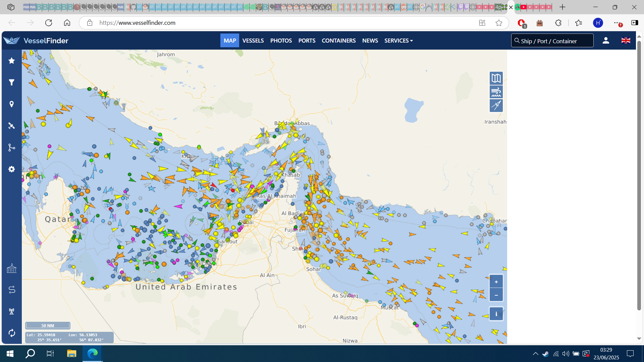Activate the measure distance compass tool
The image size is (644, 362).
496,106
